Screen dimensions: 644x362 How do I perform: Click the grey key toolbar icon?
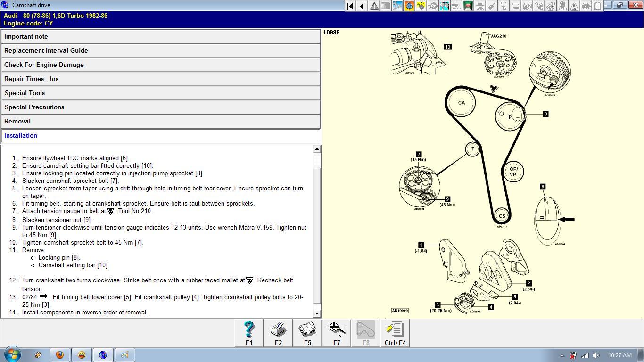492,6
